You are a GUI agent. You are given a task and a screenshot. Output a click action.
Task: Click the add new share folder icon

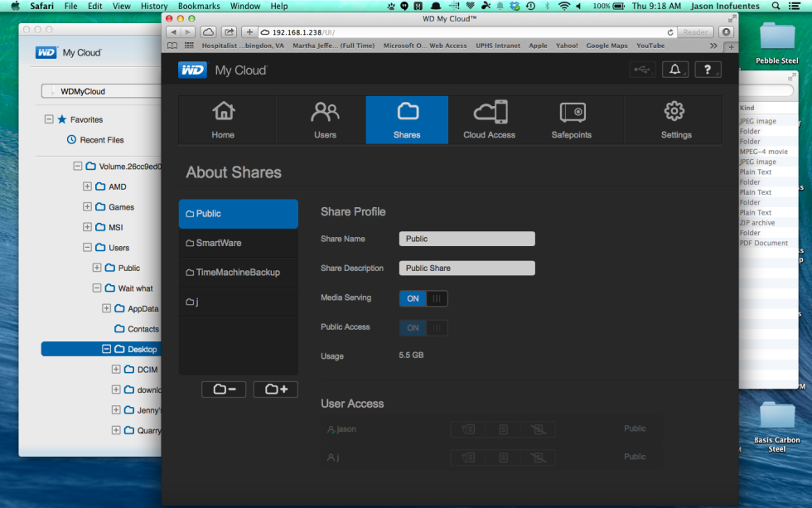tap(275, 389)
